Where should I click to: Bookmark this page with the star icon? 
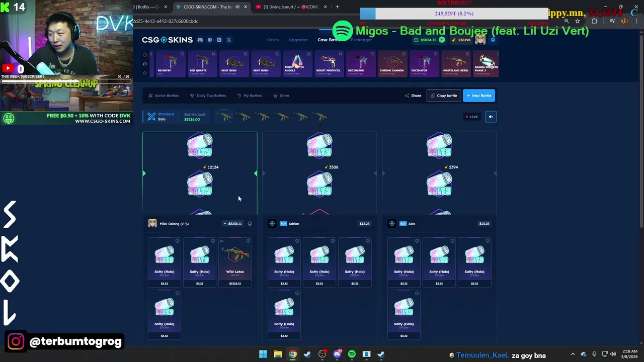(578, 21)
